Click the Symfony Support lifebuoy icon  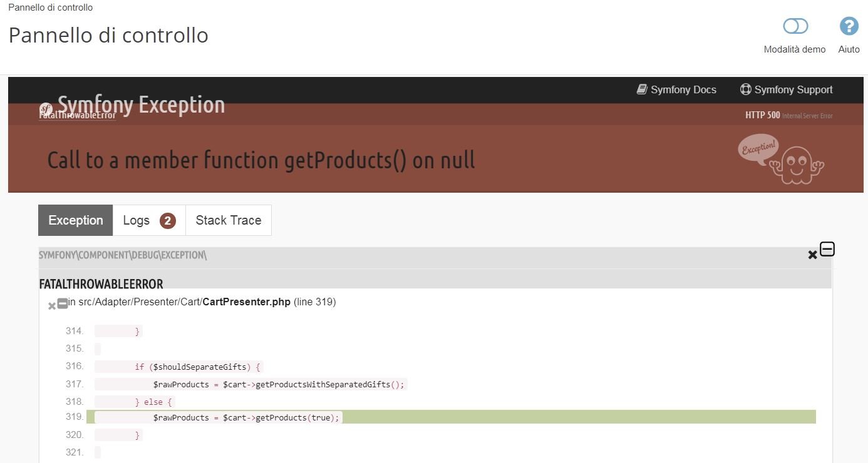tap(745, 89)
